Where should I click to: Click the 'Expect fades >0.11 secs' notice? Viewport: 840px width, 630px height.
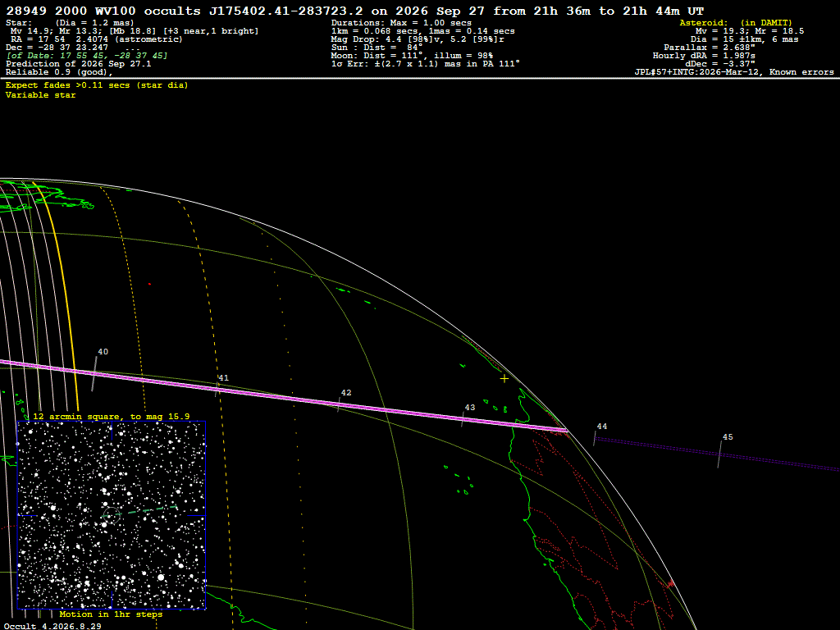97,85
